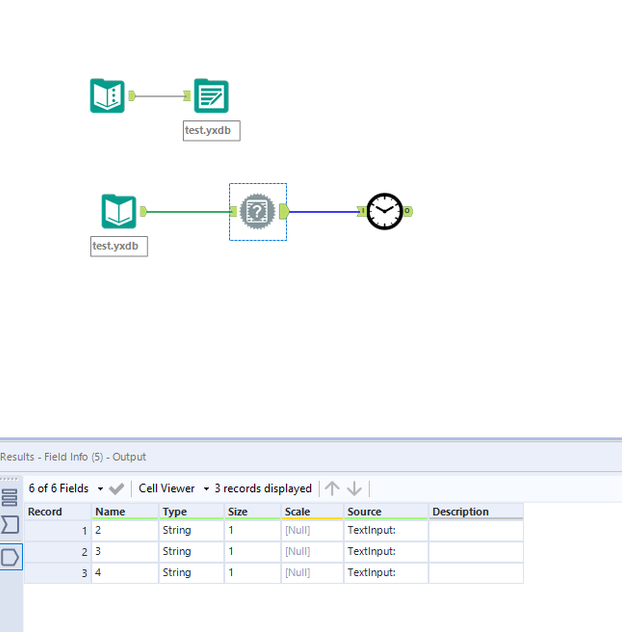The height and width of the screenshot is (632, 622).
Task: Select the String Type cell in record 3
Action: (x=191, y=573)
